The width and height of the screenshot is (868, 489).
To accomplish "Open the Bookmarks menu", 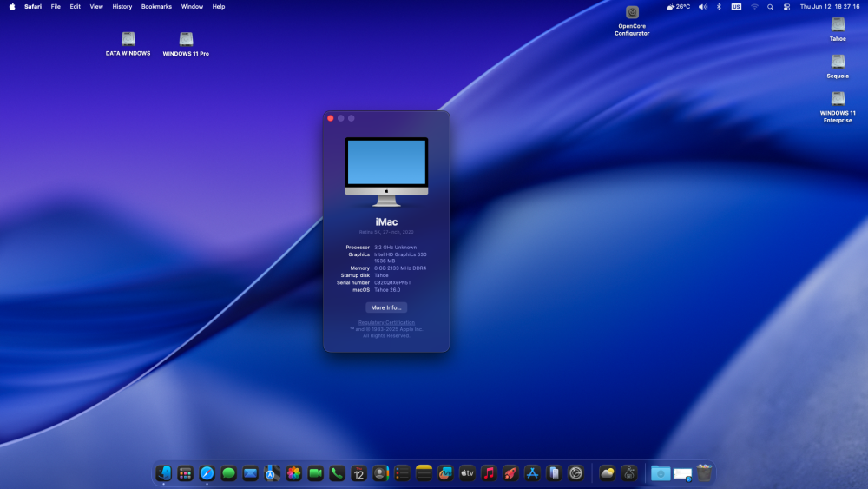I will pyautogui.click(x=156, y=7).
